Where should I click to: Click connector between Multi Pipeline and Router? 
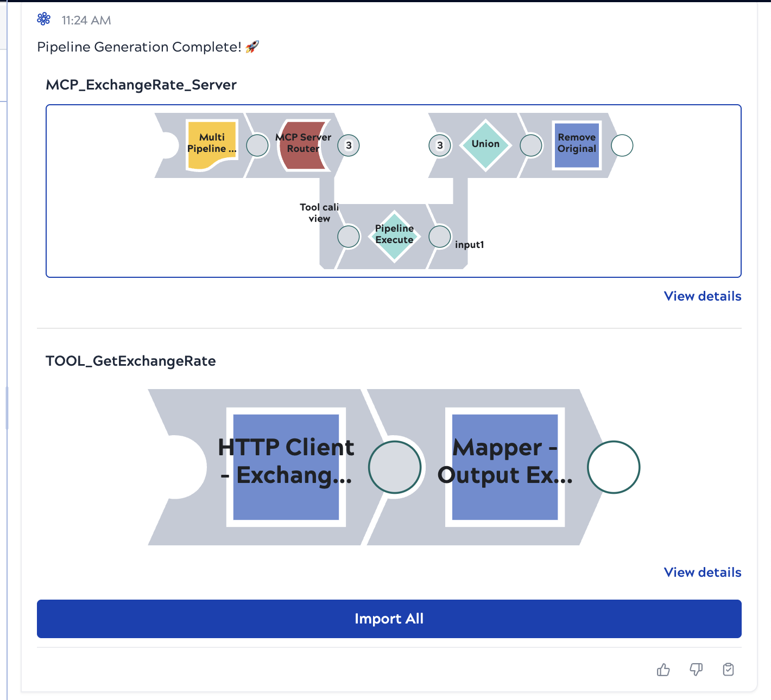257,145
